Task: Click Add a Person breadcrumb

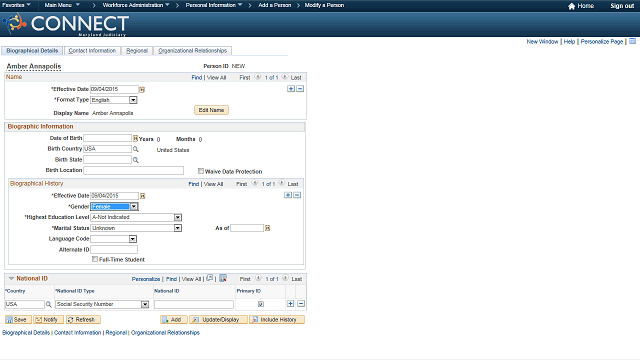Action: (x=275, y=5)
